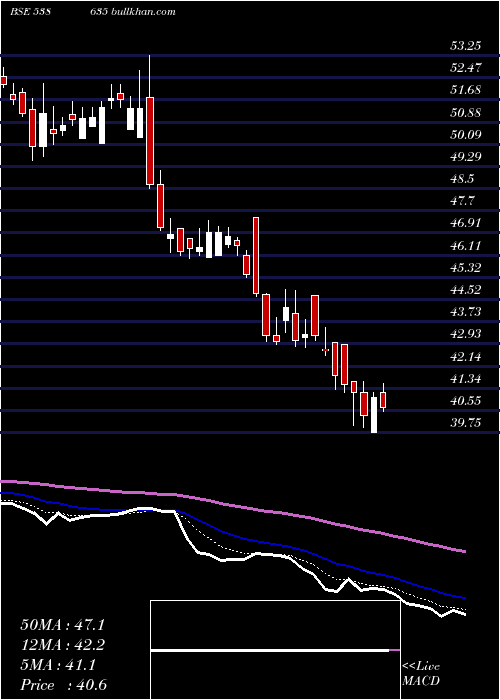Click the bullkhan.com text in header
The image size is (500, 700).
142,12
